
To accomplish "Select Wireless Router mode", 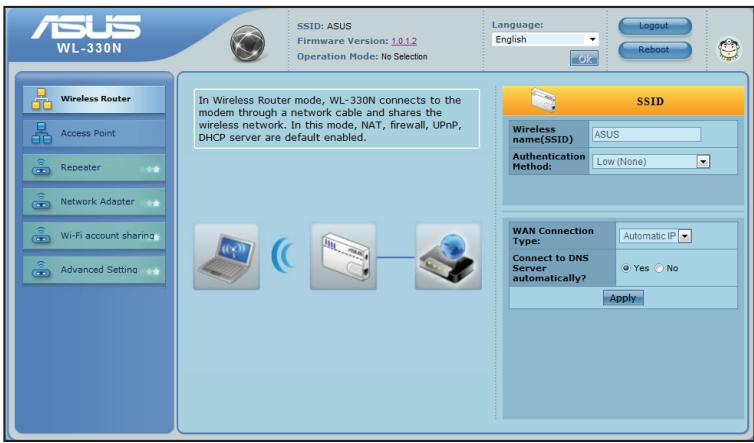I will tap(94, 99).
